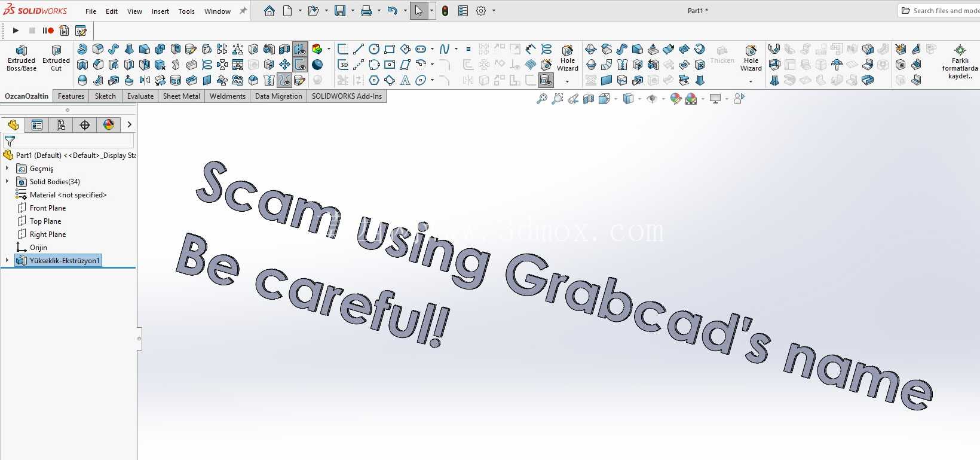The width and height of the screenshot is (980, 460).
Task: Switch to the SOLIDWORKS Add-Ins tab
Action: [x=347, y=96]
